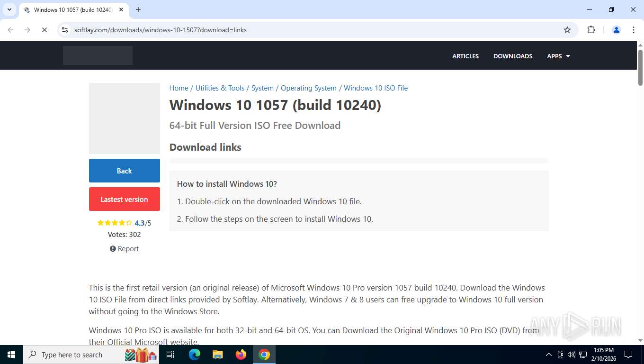The width and height of the screenshot is (644, 364).
Task: Open File Explorer from the taskbar
Action: 218,355
